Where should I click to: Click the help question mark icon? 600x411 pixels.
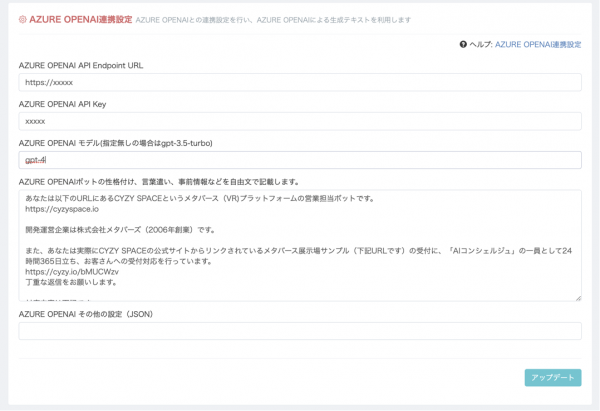pyautogui.click(x=463, y=44)
